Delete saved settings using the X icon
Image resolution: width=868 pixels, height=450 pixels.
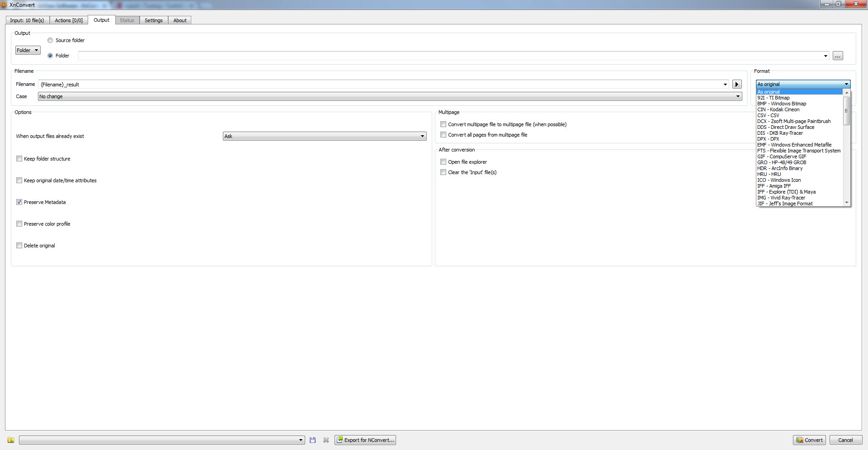coord(326,440)
